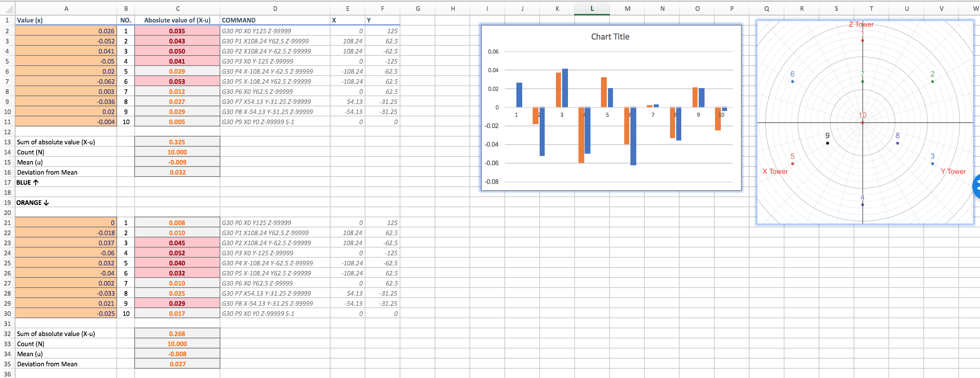The width and height of the screenshot is (980, 378).
Task: Select 'Deviation from Mean' label in row 16
Action: 47,172
